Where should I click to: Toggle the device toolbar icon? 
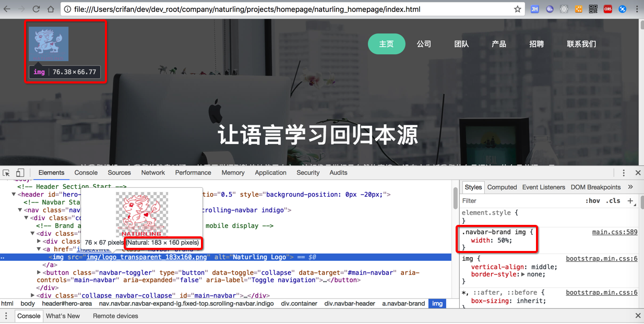[x=20, y=173]
